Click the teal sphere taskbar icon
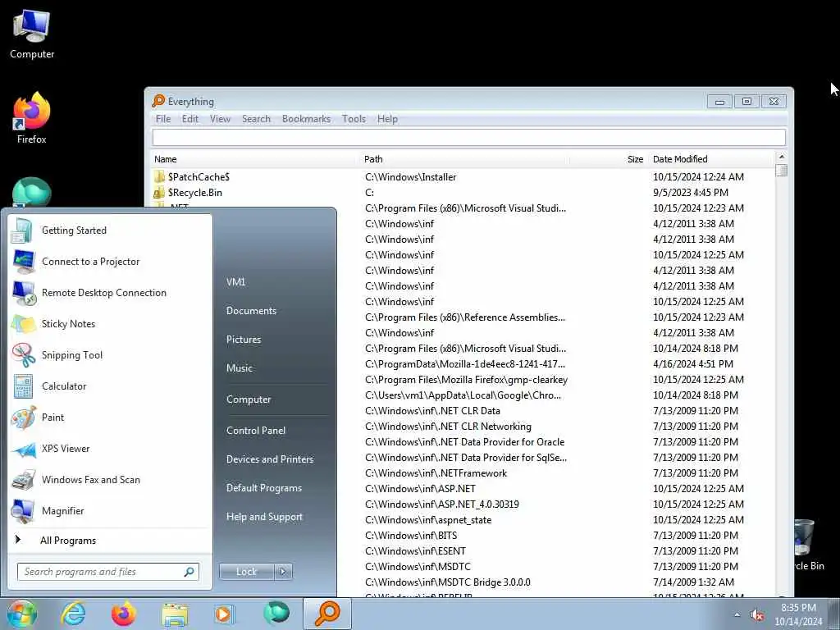Viewport: 840px width, 630px height. [276, 613]
